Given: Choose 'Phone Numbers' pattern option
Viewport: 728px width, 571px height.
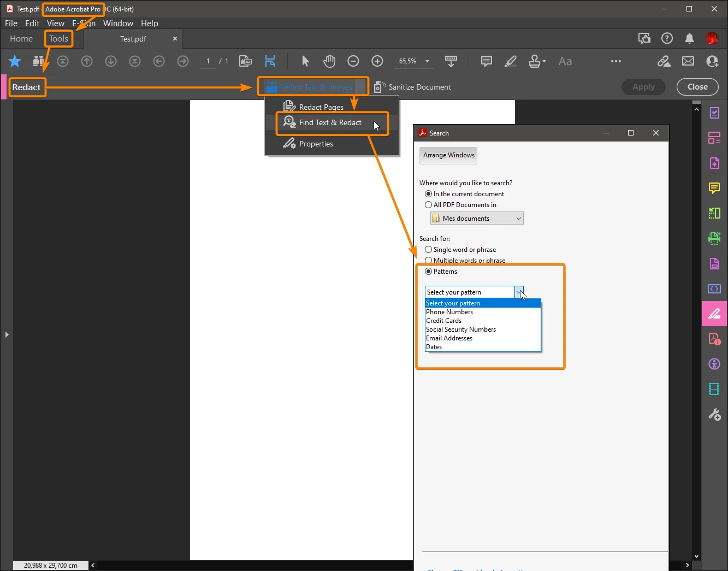Looking at the screenshot, I should point(483,312).
